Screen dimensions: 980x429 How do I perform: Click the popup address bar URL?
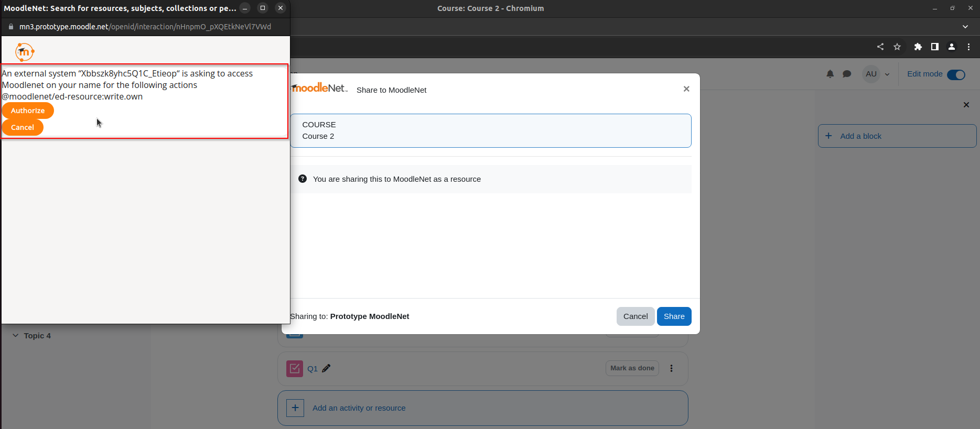(145, 27)
